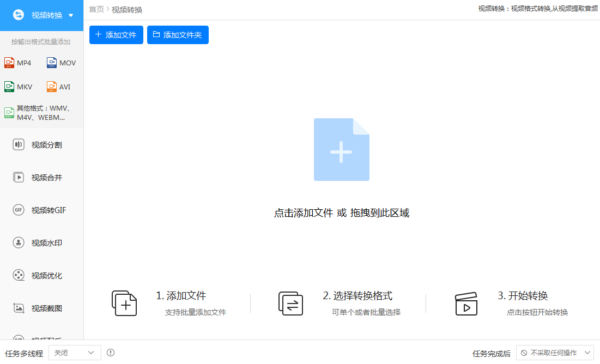This screenshot has height=364, width=600.
Task: Click 点击添加文件 或 拖拽到此区域 text
Action: pos(342,213)
